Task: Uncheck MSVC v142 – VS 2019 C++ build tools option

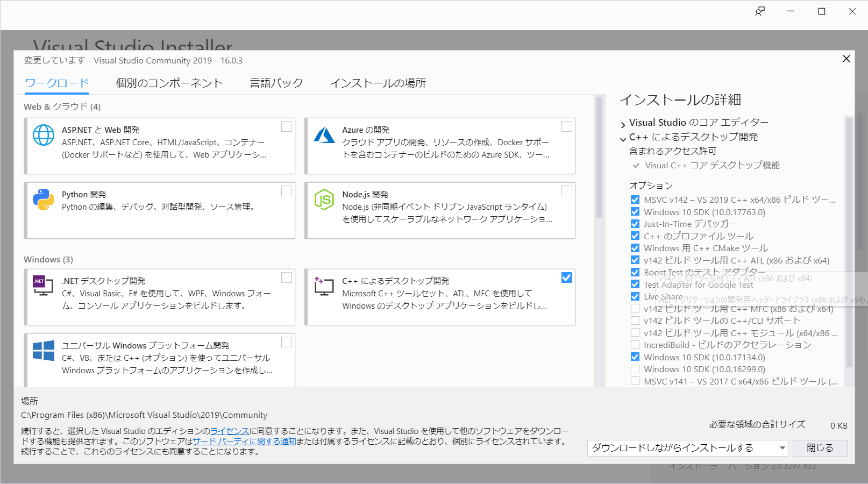Action: (x=635, y=200)
